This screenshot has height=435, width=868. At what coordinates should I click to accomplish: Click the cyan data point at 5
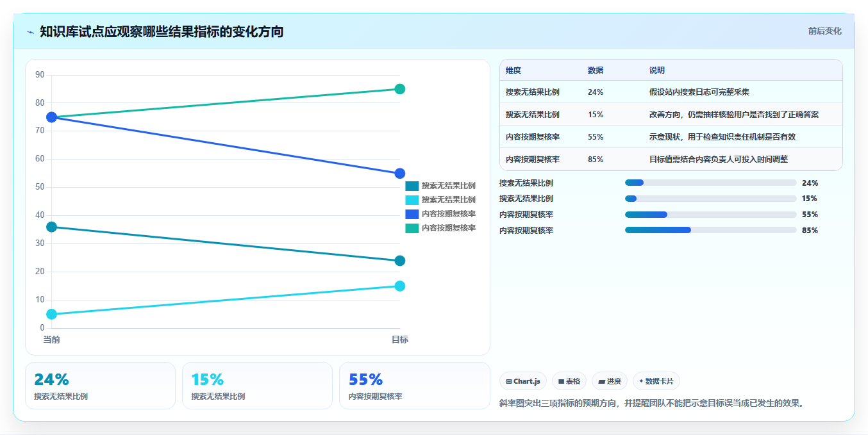pos(52,314)
